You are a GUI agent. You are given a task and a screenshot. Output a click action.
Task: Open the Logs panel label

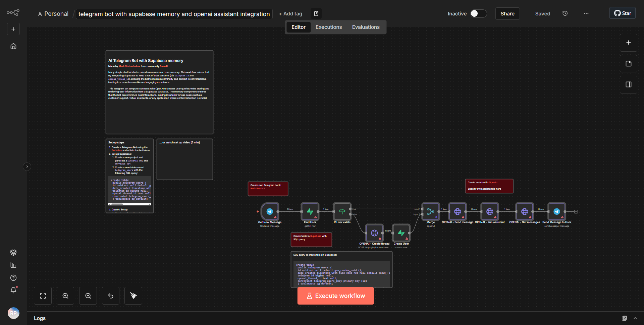(40, 318)
